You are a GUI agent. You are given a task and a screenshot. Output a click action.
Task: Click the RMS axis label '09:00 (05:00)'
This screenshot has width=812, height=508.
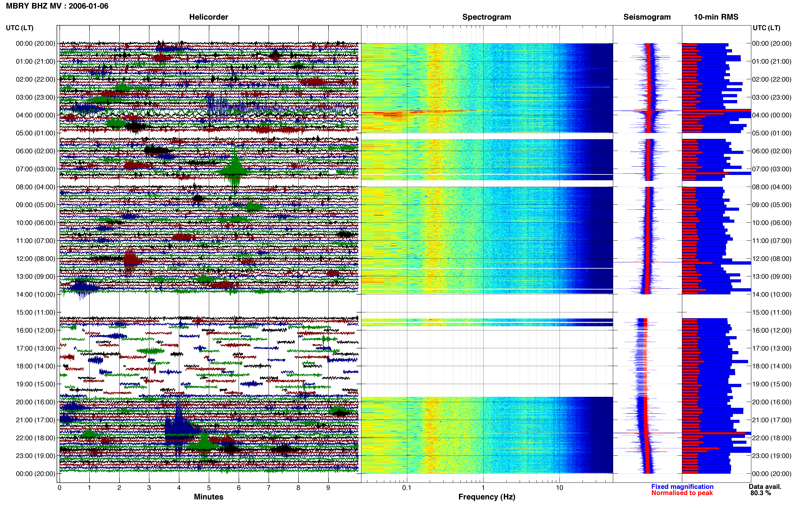point(772,205)
